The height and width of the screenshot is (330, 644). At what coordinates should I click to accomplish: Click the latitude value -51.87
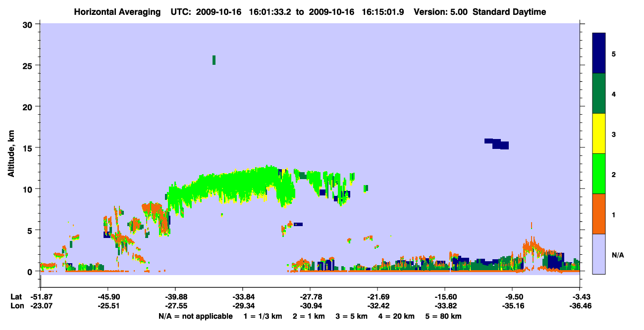tap(41, 296)
